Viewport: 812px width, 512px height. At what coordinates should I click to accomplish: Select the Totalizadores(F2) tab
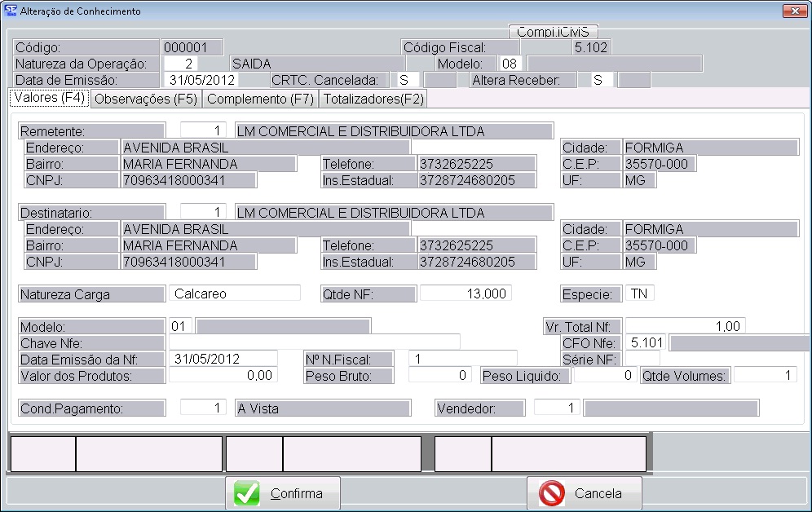click(373, 99)
